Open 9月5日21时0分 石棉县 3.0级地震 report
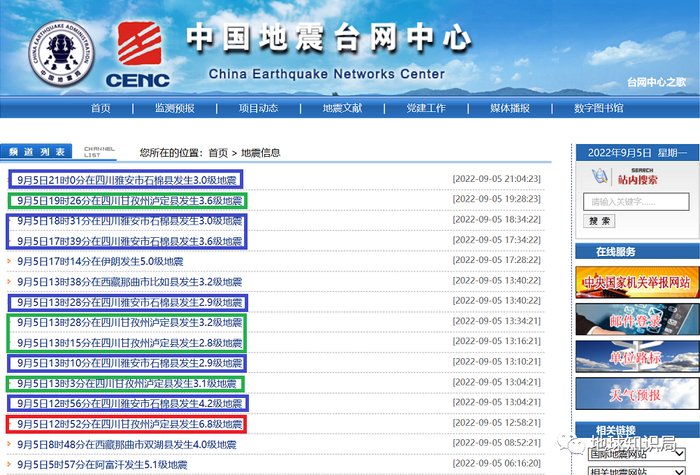This screenshot has width=700, height=475. (x=127, y=180)
